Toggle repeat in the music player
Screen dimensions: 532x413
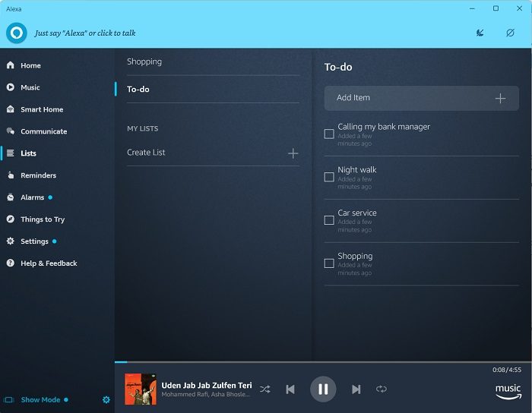tap(382, 389)
